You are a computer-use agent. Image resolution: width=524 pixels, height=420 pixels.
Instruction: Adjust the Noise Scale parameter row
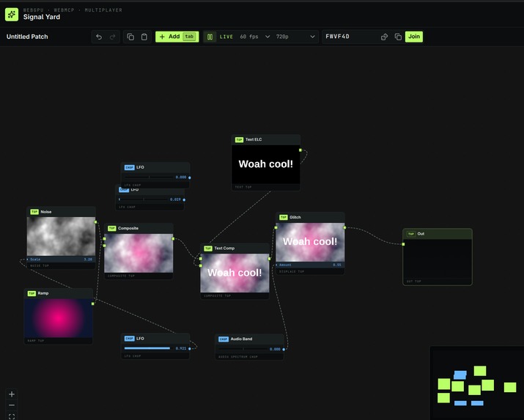(x=61, y=259)
